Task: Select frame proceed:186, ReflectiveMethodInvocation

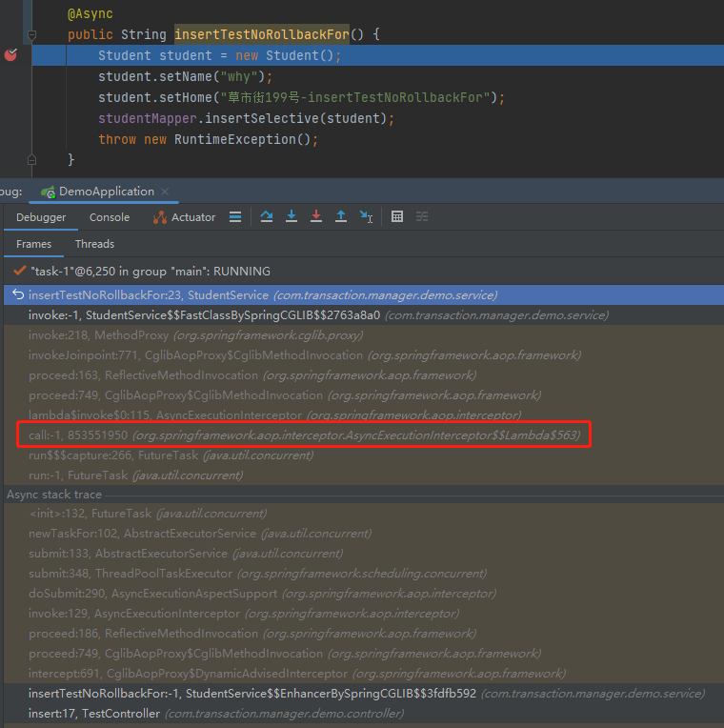Action: [364, 634]
